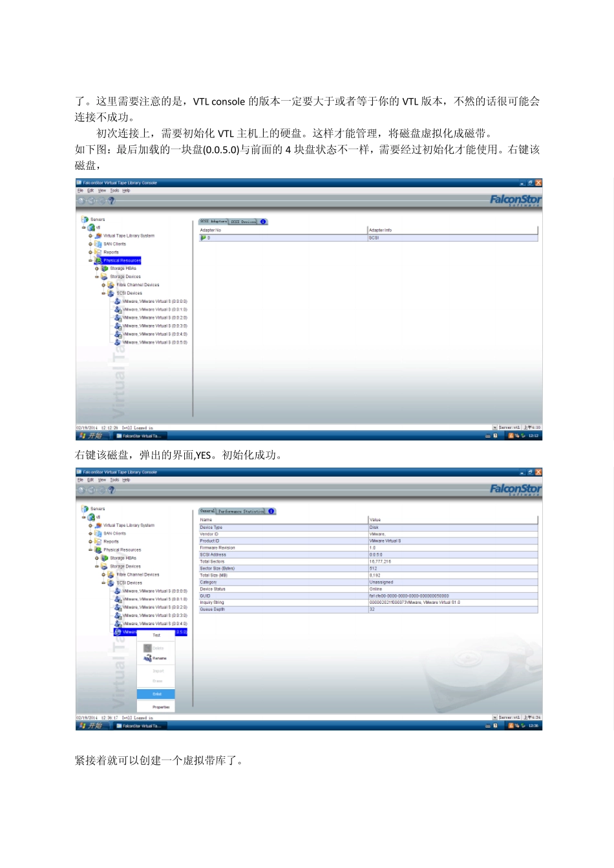
Task: Select the Servers root icon in upper console
Action: tap(85, 220)
